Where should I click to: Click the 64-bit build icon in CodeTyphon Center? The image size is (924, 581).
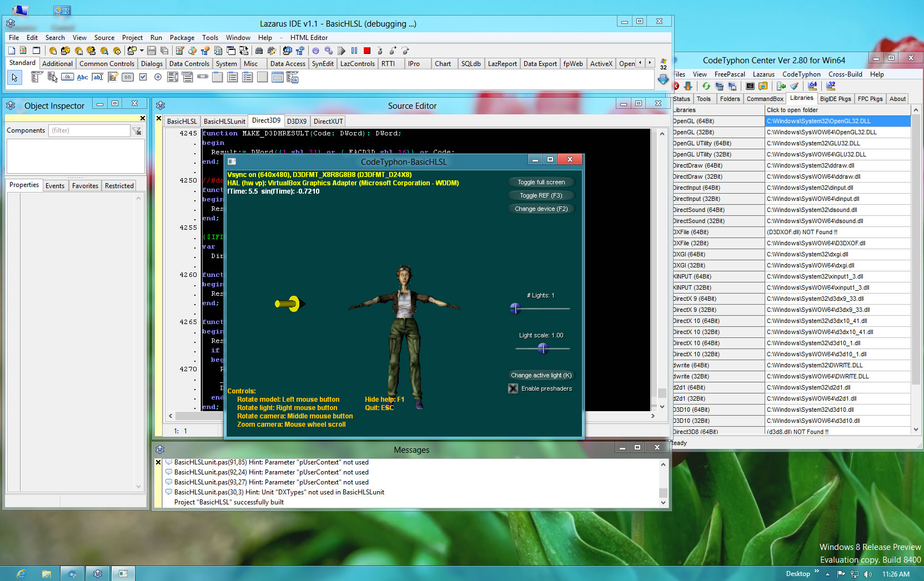(x=812, y=86)
